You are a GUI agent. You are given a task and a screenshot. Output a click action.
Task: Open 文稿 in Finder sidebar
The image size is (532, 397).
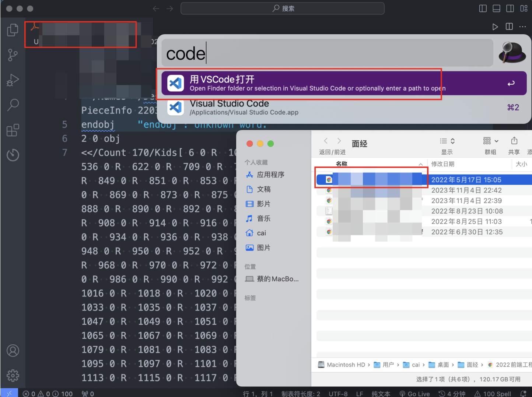259,189
